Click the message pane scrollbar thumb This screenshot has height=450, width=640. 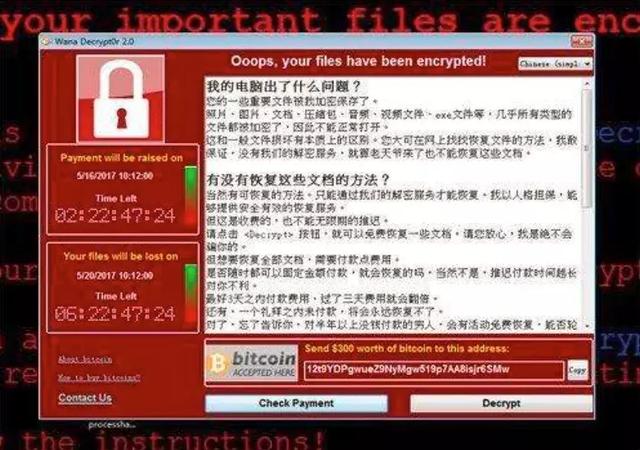point(587,148)
